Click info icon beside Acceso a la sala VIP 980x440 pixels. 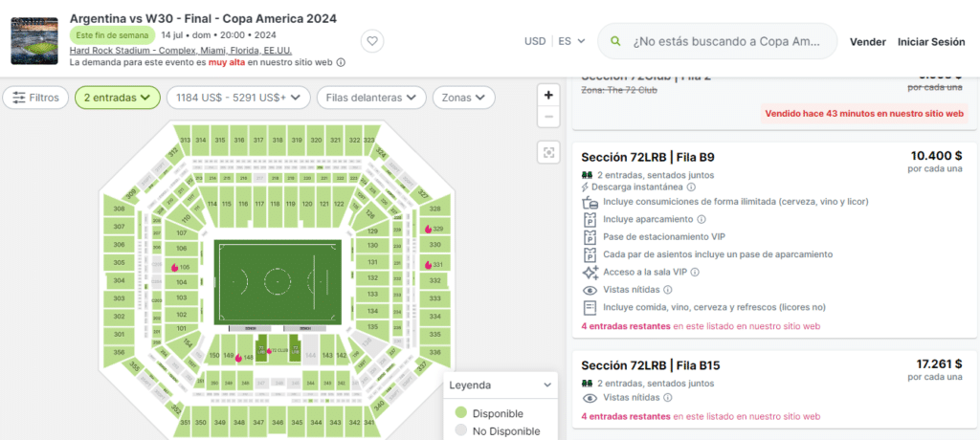[695, 272]
